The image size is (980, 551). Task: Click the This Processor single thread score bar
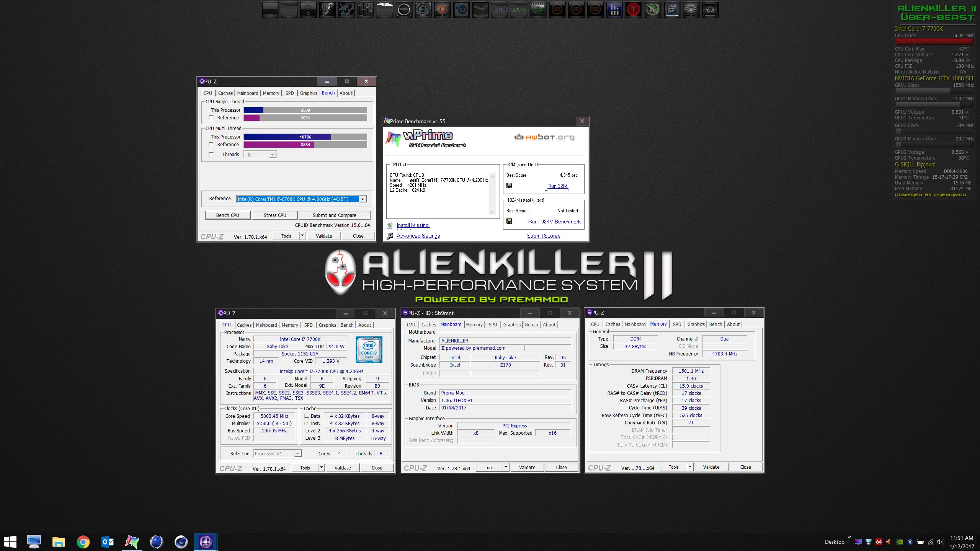305,110
